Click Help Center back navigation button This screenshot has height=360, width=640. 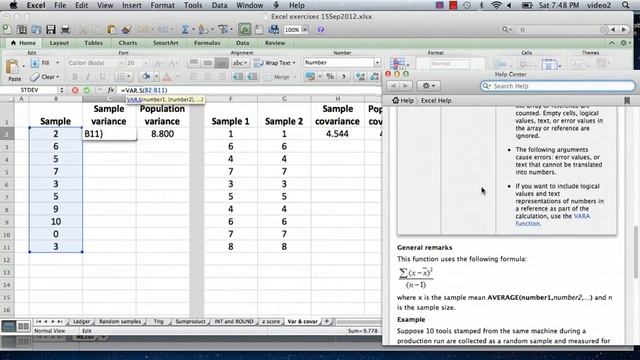click(393, 86)
